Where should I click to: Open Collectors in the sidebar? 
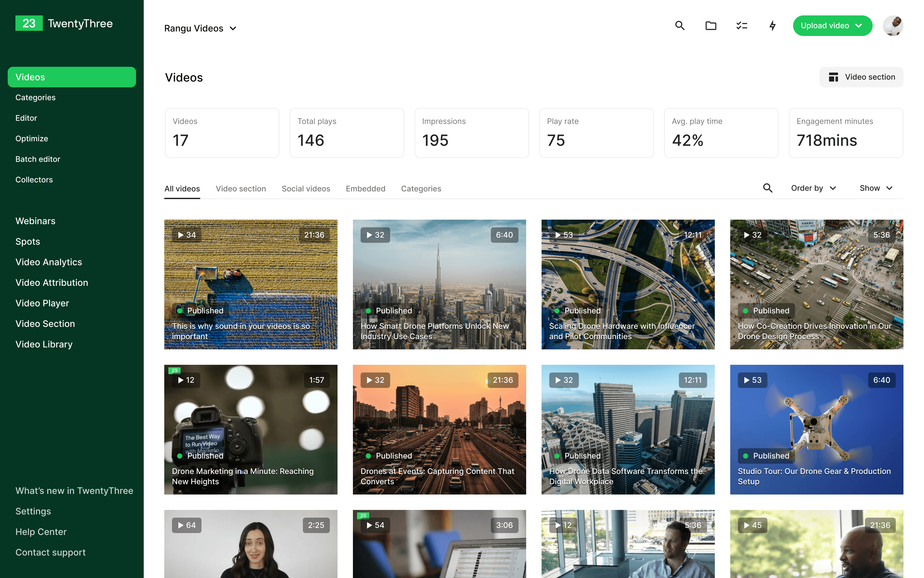pos(34,180)
